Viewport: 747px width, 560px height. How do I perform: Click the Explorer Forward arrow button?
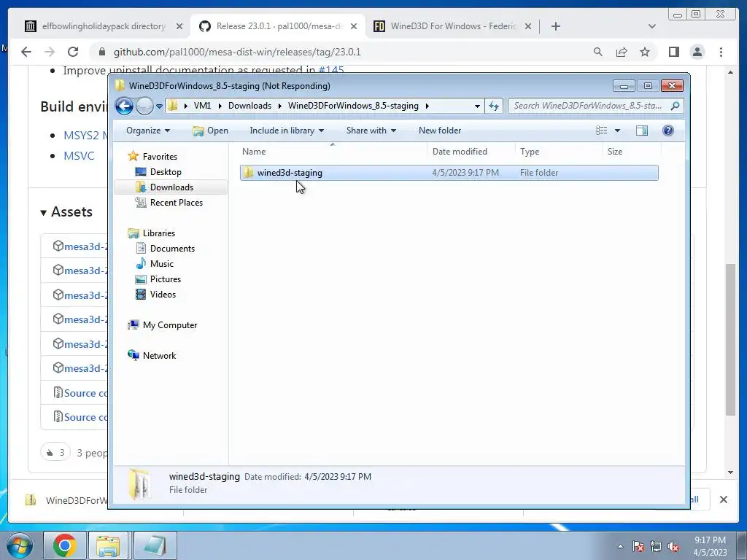point(145,106)
